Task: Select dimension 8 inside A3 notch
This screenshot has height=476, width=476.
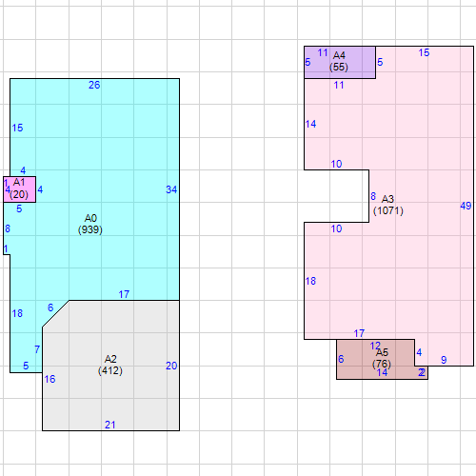Action: 373,196
